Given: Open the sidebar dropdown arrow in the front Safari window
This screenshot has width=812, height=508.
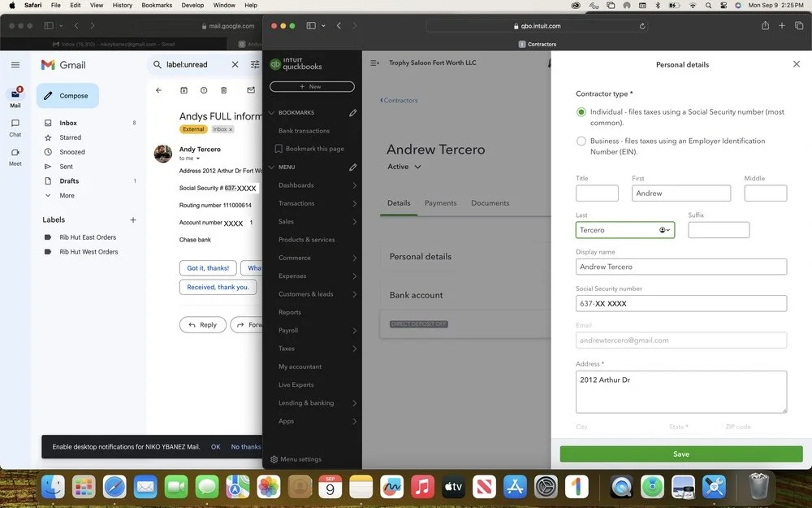Looking at the screenshot, I should coord(324,25).
